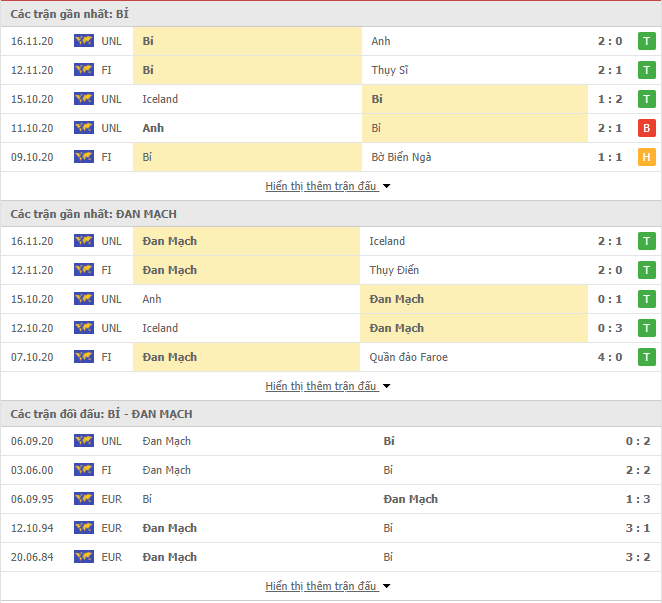The width and height of the screenshot is (662, 603).
Task: Expand more matches under the Đan Mạch section
Action: coord(328,386)
